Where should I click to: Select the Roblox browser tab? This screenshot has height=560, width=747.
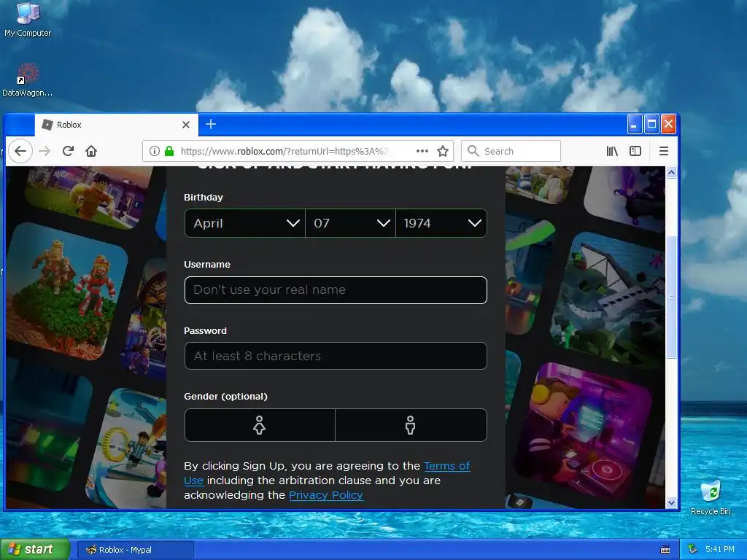click(116, 125)
